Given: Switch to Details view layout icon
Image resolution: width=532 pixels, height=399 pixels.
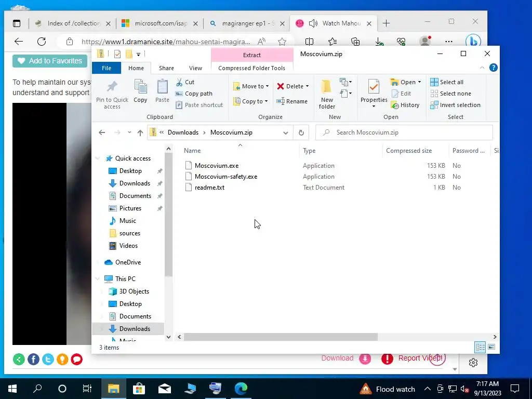Looking at the screenshot, I should (x=480, y=347).
